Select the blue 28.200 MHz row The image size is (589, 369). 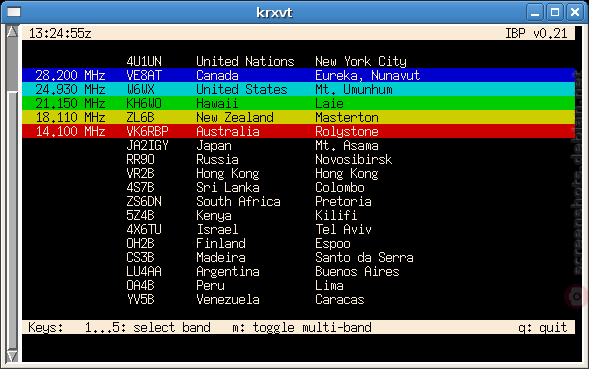(x=298, y=75)
